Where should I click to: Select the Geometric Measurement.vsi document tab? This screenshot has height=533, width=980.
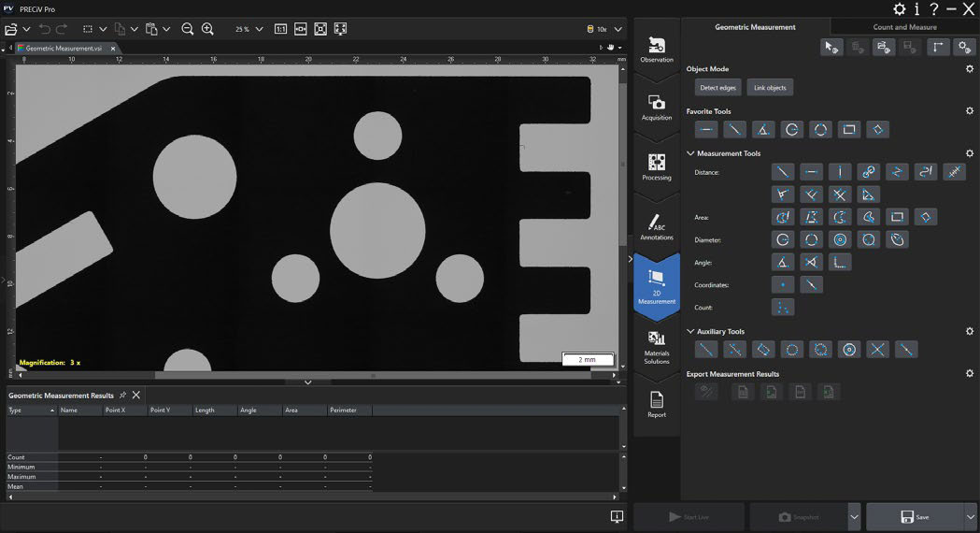pos(64,48)
